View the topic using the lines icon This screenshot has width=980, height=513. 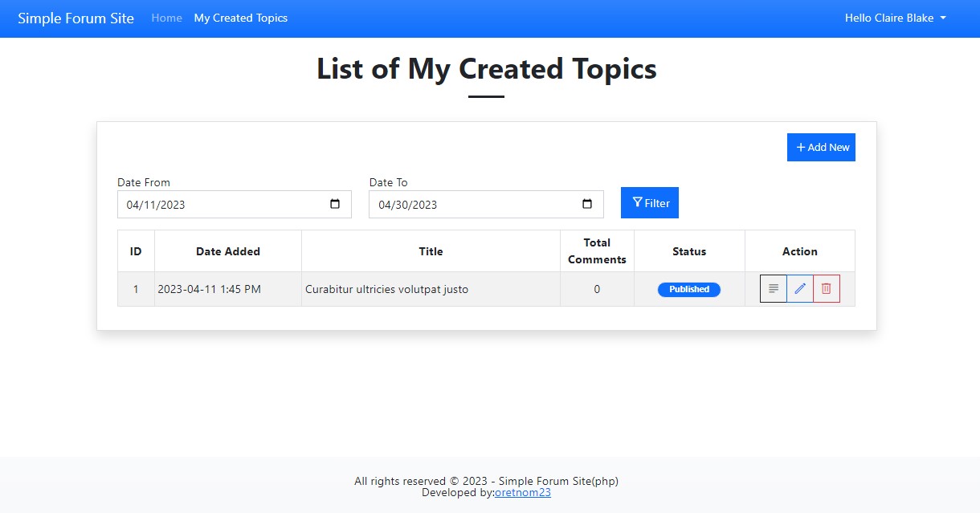(x=774, y=289)
